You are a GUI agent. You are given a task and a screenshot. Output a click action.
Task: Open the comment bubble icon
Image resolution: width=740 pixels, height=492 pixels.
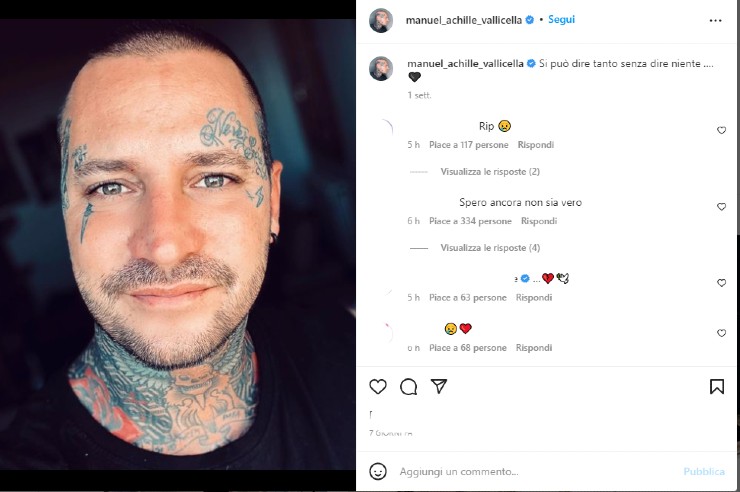point(408,387)
